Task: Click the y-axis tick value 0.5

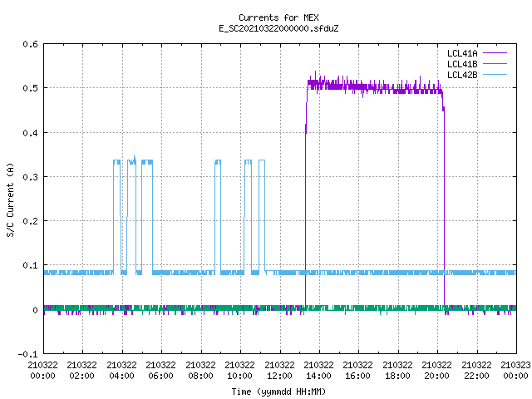Action: pos(30,88)
